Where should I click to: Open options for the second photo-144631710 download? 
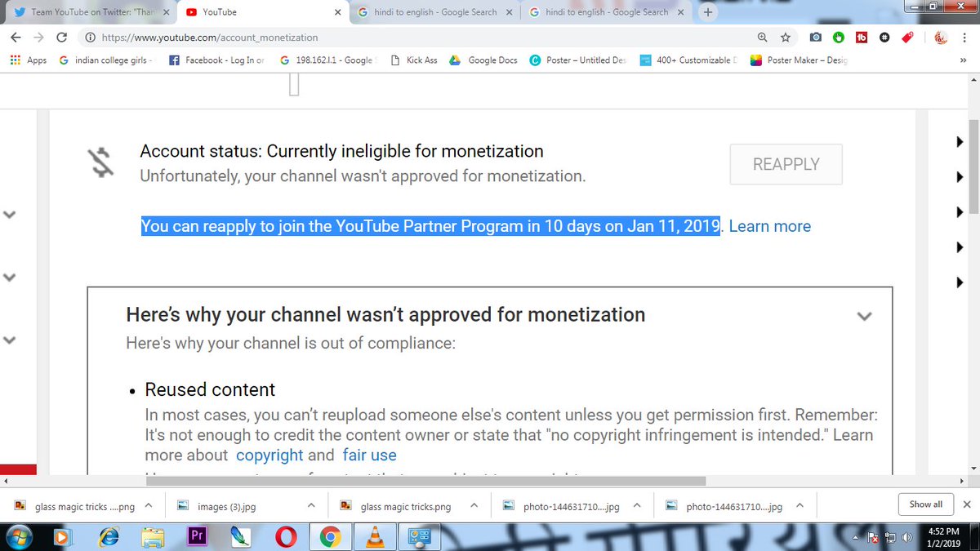click(x=802, y=506)
